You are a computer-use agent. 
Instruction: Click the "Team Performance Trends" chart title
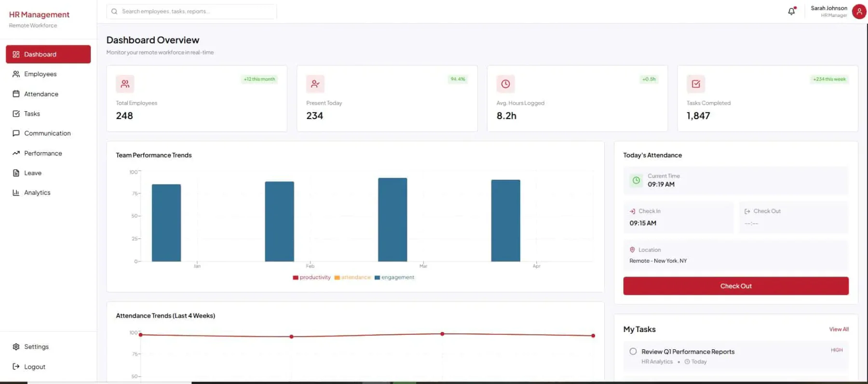point(154,155)
